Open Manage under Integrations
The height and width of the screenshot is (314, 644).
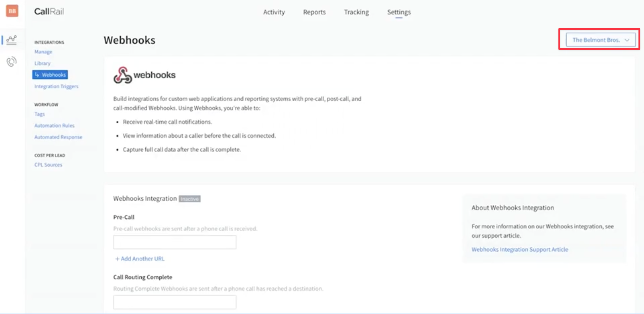click(43, 52)
